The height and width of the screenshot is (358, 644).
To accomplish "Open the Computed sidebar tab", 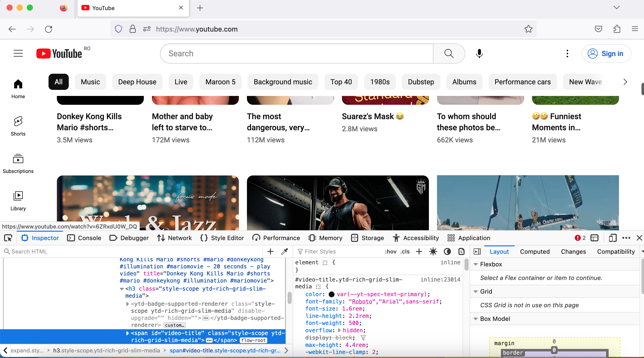I will pyautogui.click(x=535, y=251).
